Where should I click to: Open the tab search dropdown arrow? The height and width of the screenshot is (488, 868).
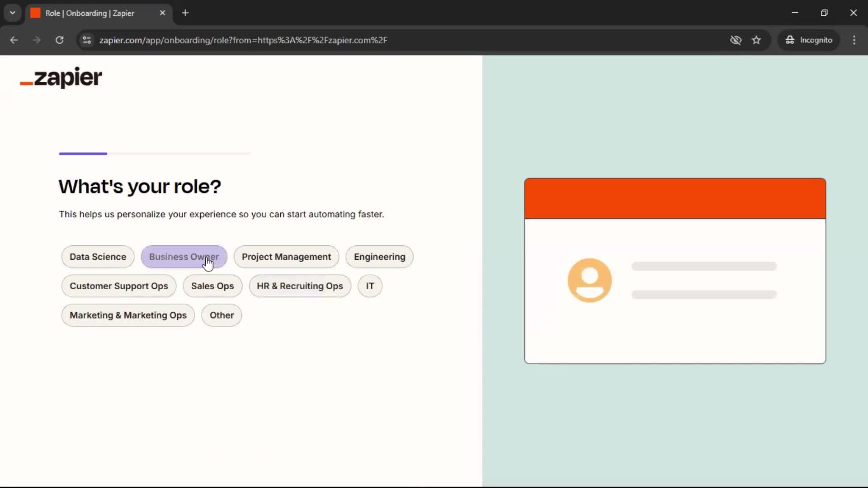pyautogui.click(x=13, y=13)
